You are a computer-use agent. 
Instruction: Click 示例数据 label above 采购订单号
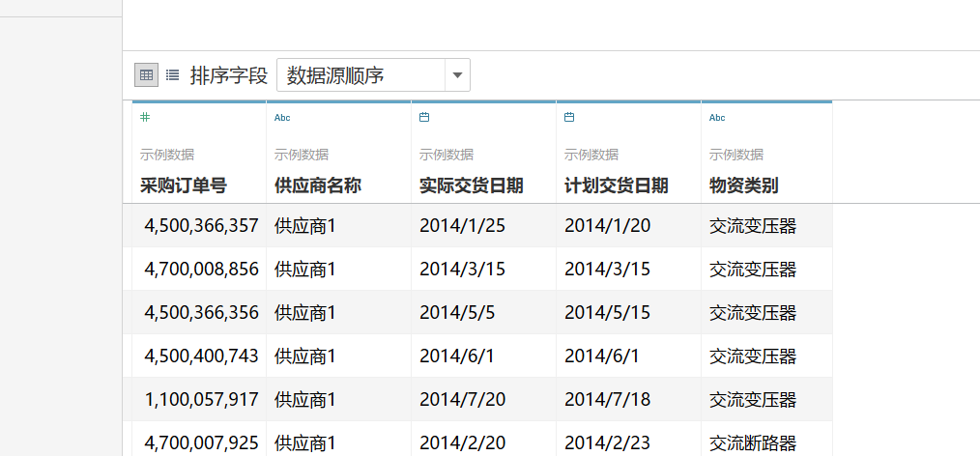[x=167, y=155]
